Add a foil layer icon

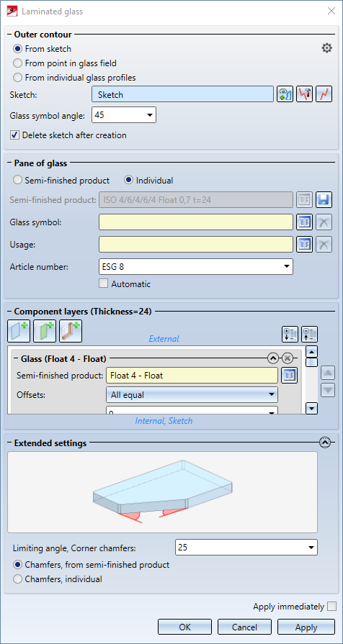click(45, 332)
